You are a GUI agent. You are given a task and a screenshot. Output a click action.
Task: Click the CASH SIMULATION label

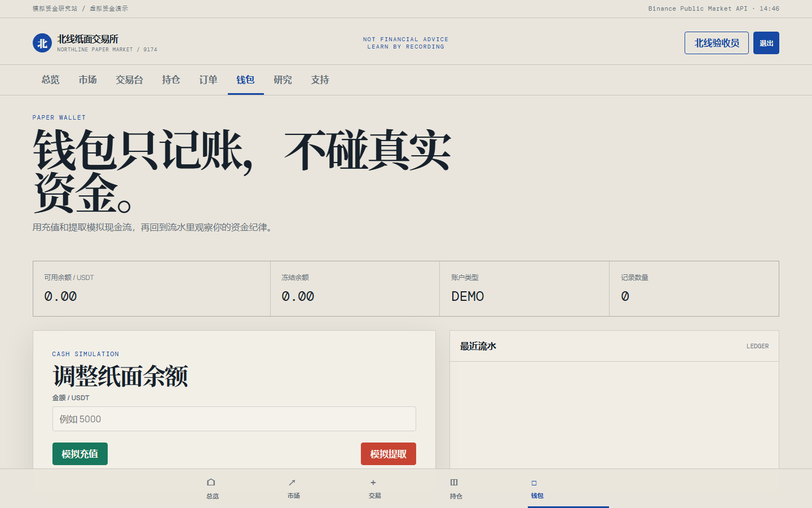click(x=86, y=354)
